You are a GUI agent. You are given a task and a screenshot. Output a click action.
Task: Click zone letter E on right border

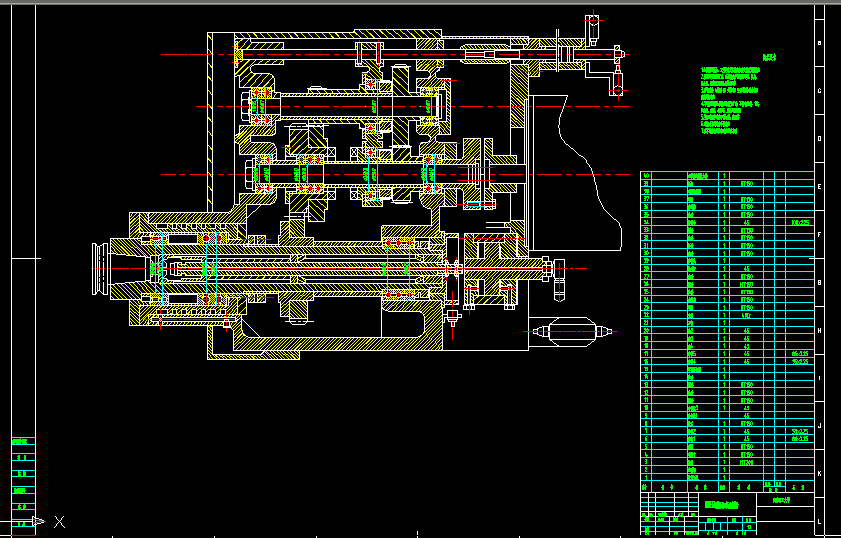tap(820, 187)
